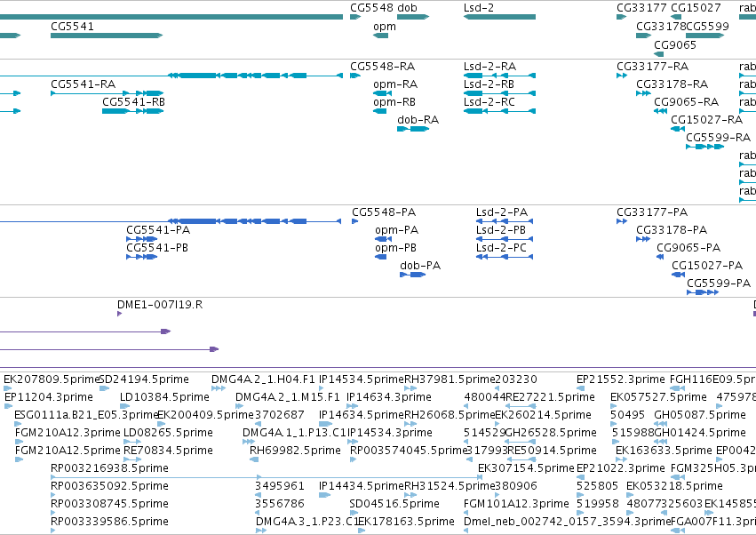This screenshot has height=535, width=756.
Task: Click the CG33177 gene label
Action: tap(642, 8)
